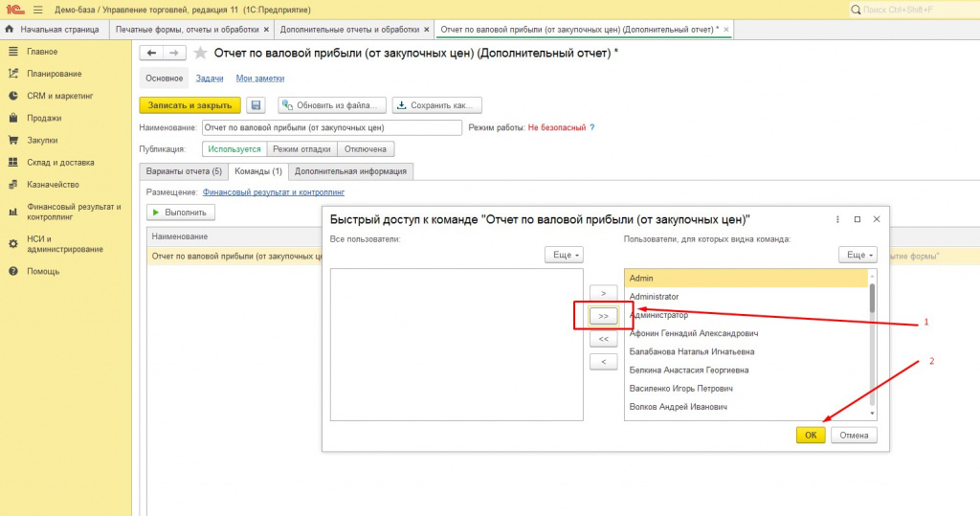
Task: Remove all users with << button
Action: point(603,338)
